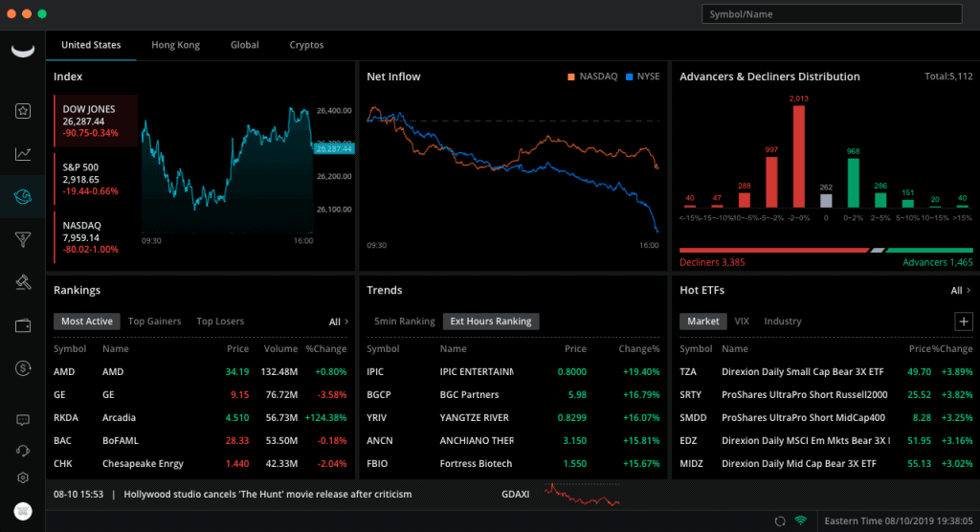Image resolution: width=980 pixels, height=532 pixels.
Task: Click the plus icon in Hot ETFs
Action: (963, 321)
